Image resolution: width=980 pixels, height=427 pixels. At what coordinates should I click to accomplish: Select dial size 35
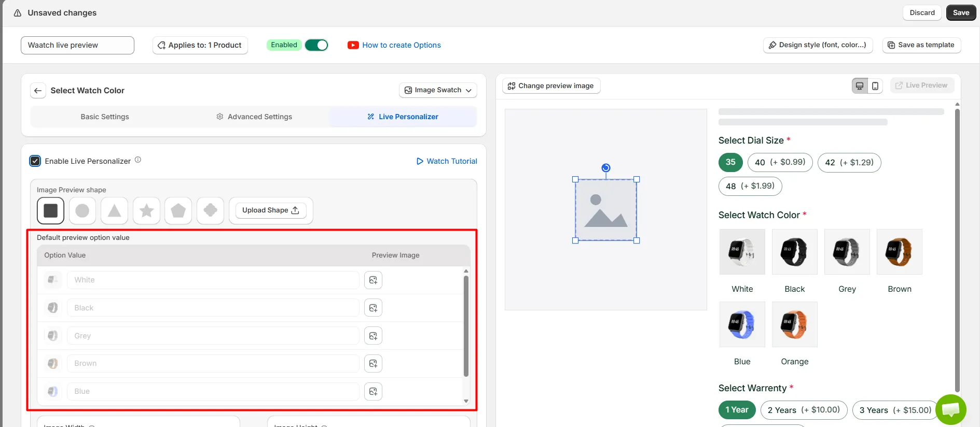coord(730,162)
